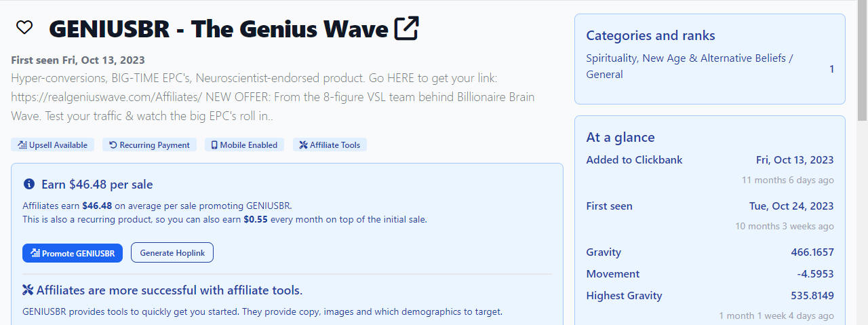868x325 pixels.
Task: Click the Movement value -4.5953
Action: [816, 274]
